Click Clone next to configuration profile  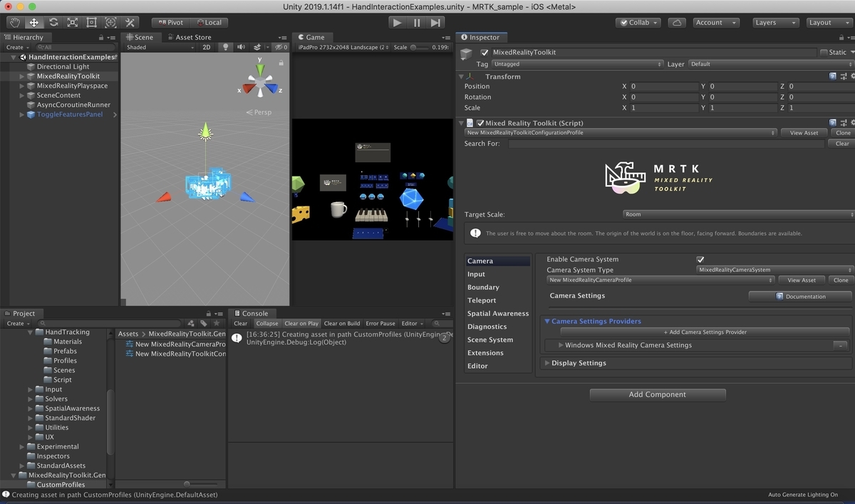tap(843, 132)
